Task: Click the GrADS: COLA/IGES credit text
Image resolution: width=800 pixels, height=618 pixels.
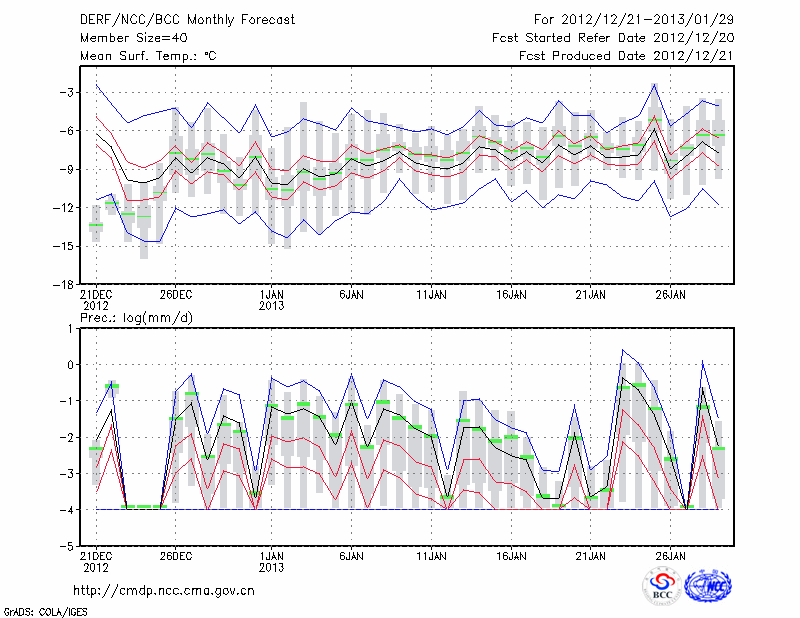Action: 43,610
